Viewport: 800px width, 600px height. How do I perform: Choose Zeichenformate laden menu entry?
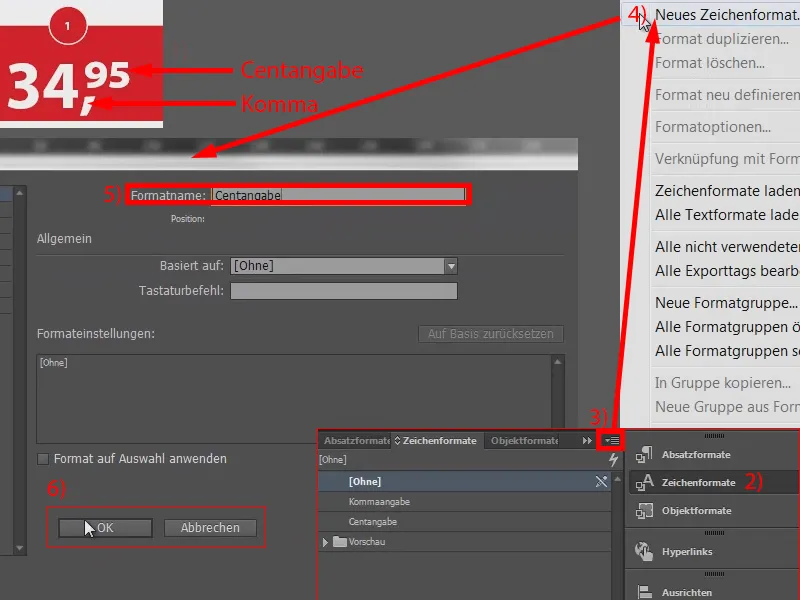(x=727, y=191)
